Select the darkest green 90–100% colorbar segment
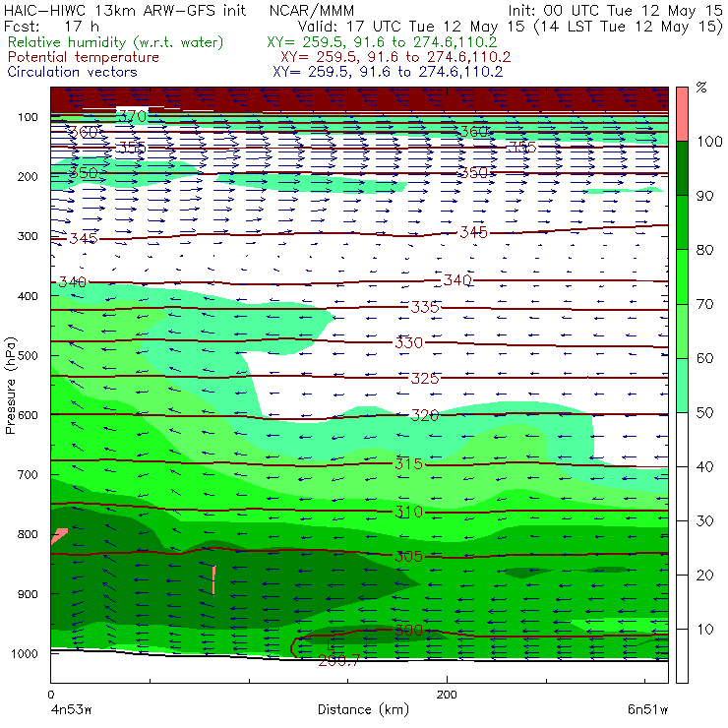 682,168
